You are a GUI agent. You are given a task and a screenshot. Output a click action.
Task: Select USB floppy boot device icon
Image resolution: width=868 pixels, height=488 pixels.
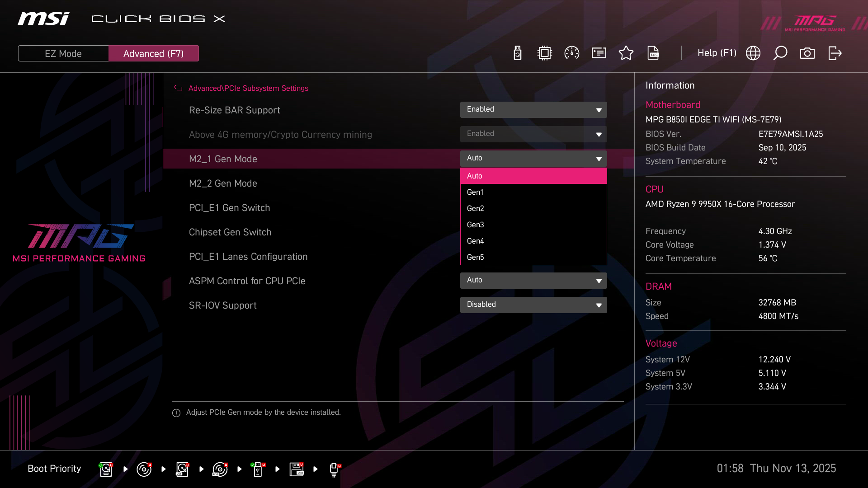[x=297, y=469]
